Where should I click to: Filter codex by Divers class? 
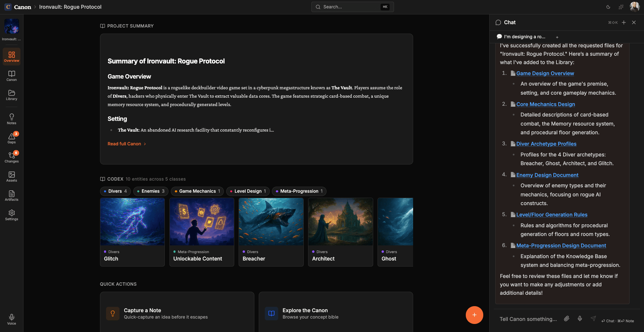click(x=115, y=191)
